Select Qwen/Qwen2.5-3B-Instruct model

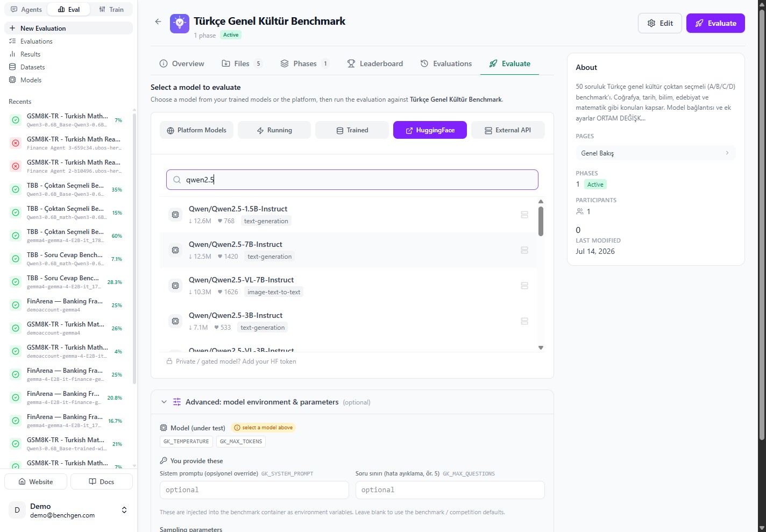(x=348, y=321)
